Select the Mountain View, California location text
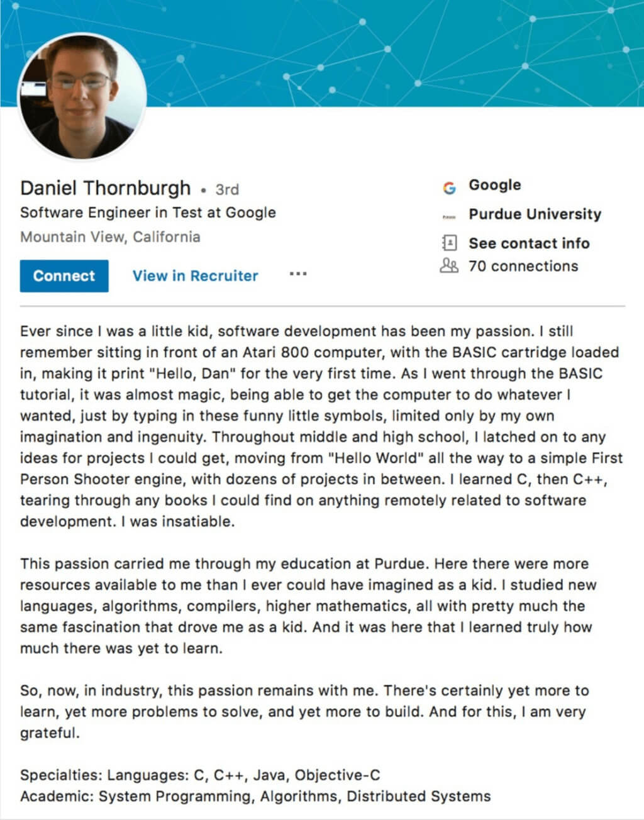This screenshot has width=644, height=820. click(x=111, y=236)
